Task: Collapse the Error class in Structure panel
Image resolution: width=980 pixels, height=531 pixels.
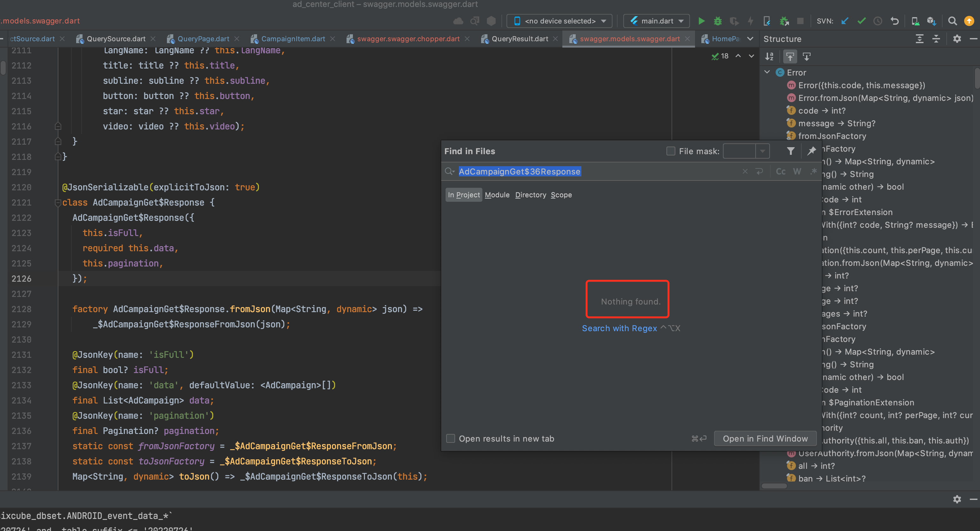Action: (767, 72)
